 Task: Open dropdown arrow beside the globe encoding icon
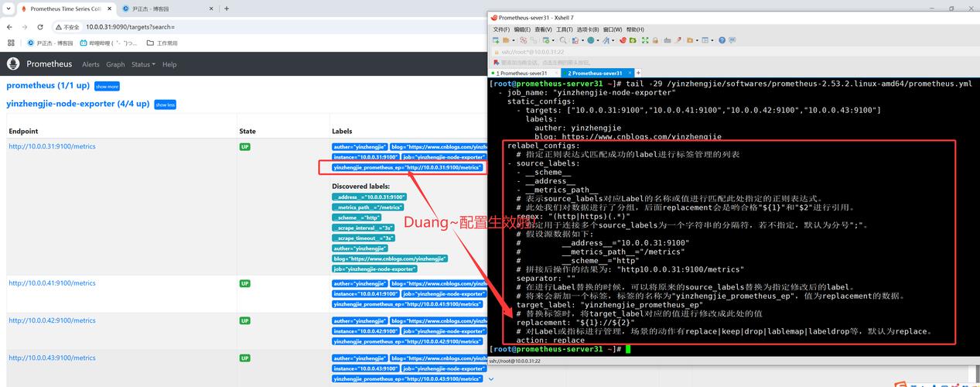(598, 40)
